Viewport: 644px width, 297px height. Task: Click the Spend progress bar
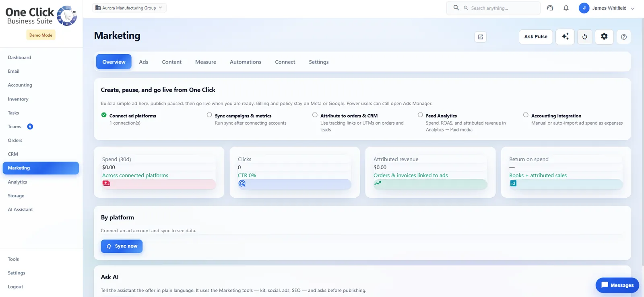159,184
